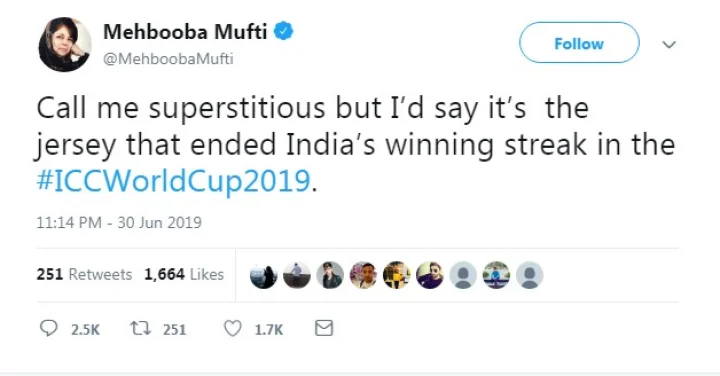Follow Mehbooba Mufti
Screen dimensions: 720x376
click(x=579, y=43)
